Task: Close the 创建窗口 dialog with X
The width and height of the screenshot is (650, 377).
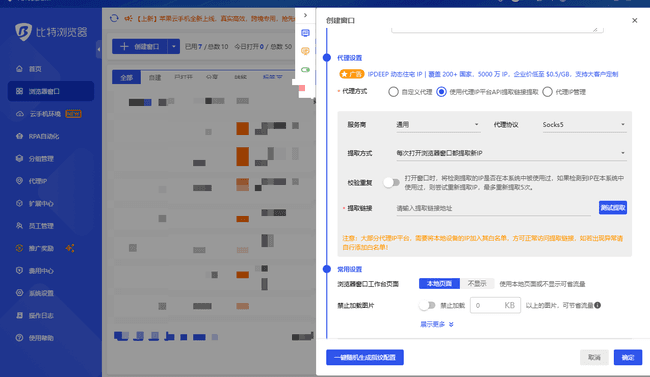Action: tap(634, 20)
